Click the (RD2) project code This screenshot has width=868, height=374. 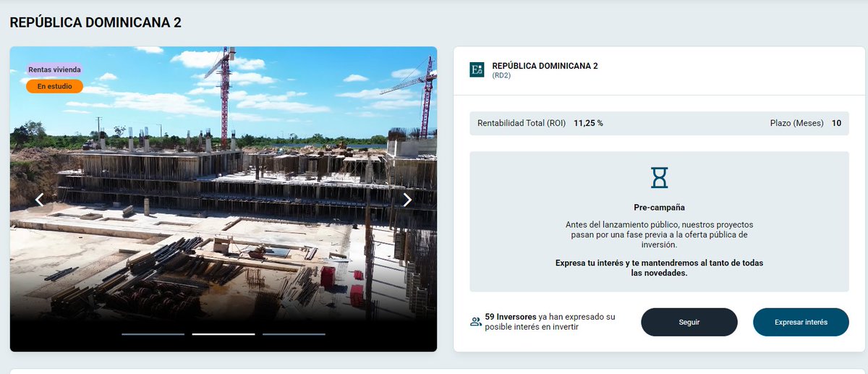coord(501,75)
